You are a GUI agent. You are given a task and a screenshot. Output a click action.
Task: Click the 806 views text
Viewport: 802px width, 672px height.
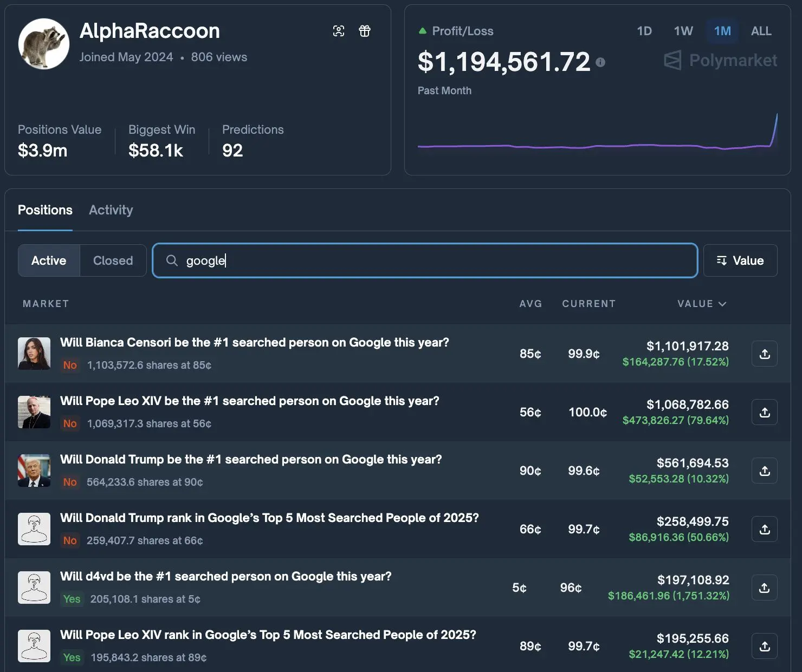219,57
